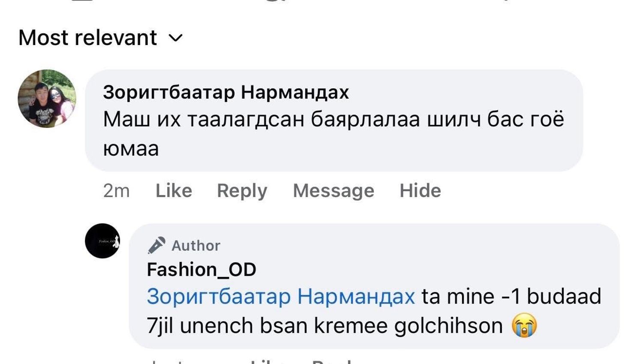Open the Fashion_OD black logo avatar
The height and width of the screenshot is (364, 643).
point(102,241)
